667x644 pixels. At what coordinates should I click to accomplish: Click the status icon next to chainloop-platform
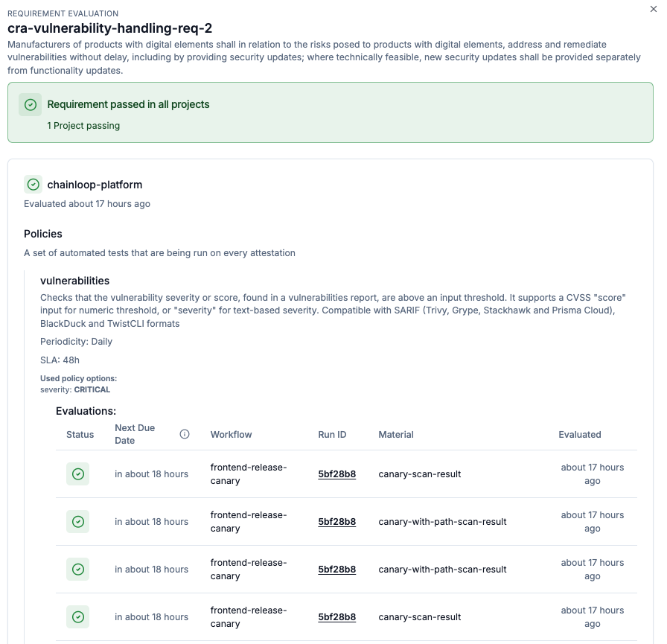[x=33, y=184]
